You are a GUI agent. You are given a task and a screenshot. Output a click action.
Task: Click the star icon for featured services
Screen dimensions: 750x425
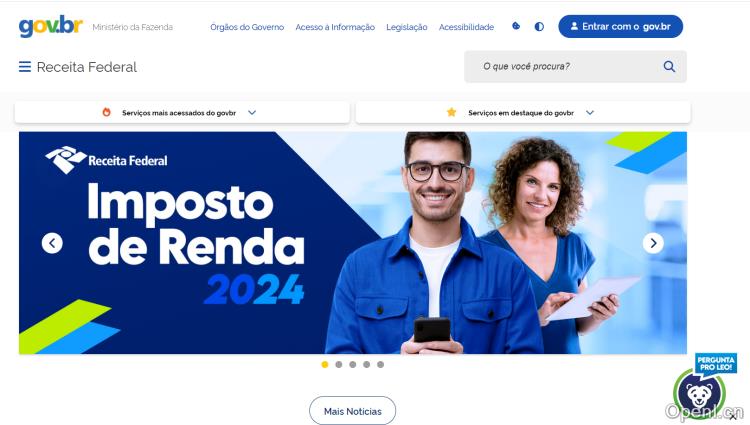pos(451,112)
